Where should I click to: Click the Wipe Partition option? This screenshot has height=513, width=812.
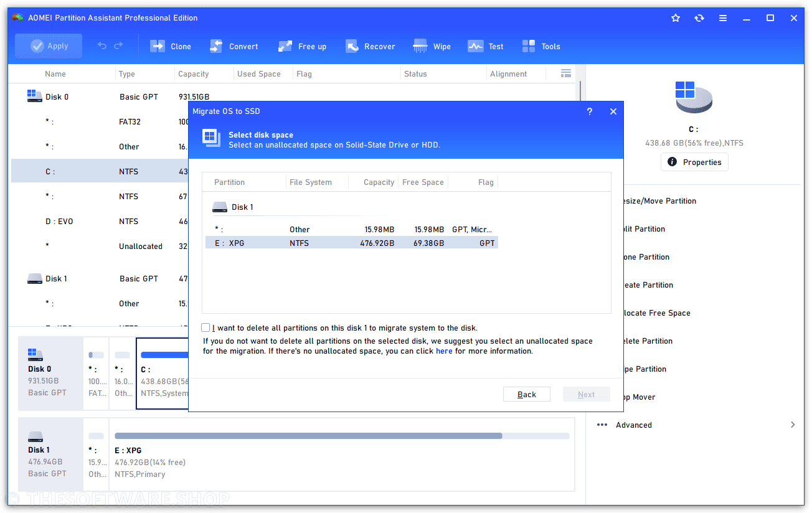tap(645, 369)
